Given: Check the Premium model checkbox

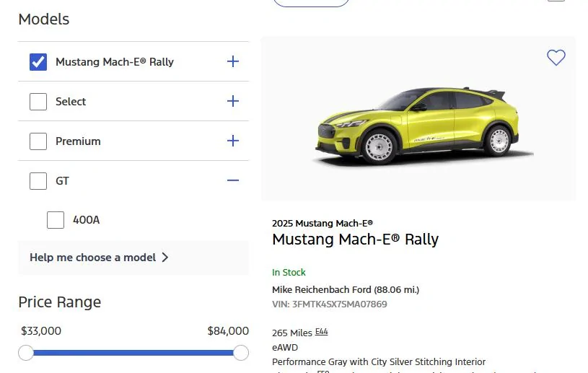Looking at the screenshot, I should click(38, 141).
